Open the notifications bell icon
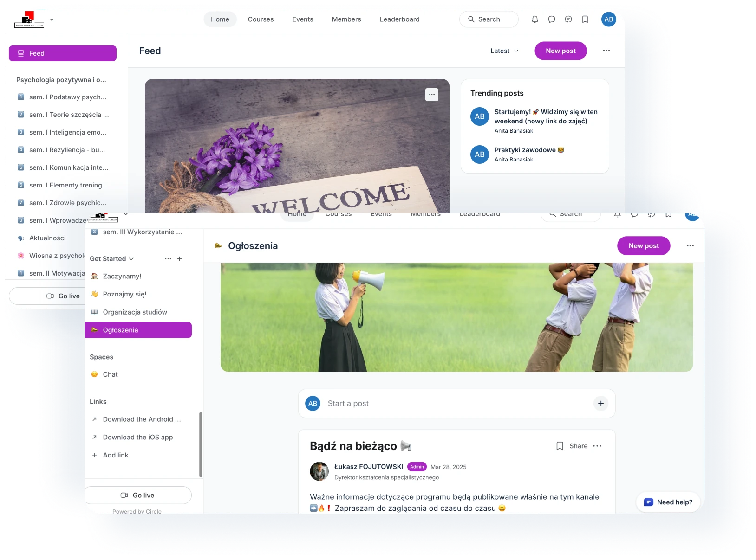This screenshot has height=560, width=756. pyautogui.click(x=535, y=19)
